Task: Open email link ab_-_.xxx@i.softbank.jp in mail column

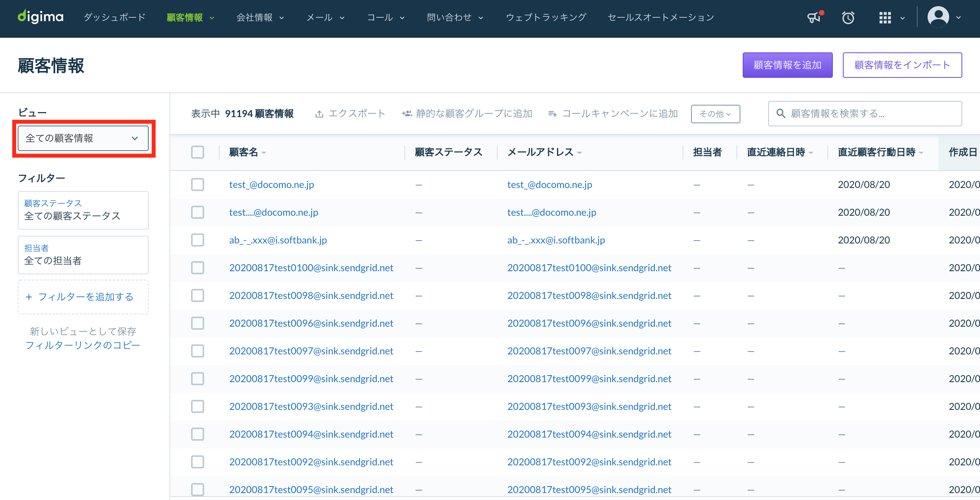Action: coord(556,240)
